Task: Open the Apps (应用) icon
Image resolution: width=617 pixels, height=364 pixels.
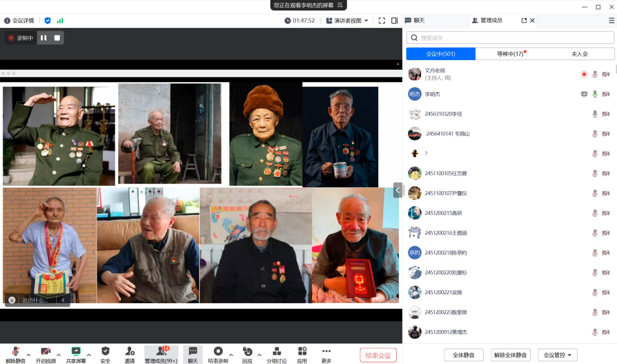Action: click(x=302, y=351)
